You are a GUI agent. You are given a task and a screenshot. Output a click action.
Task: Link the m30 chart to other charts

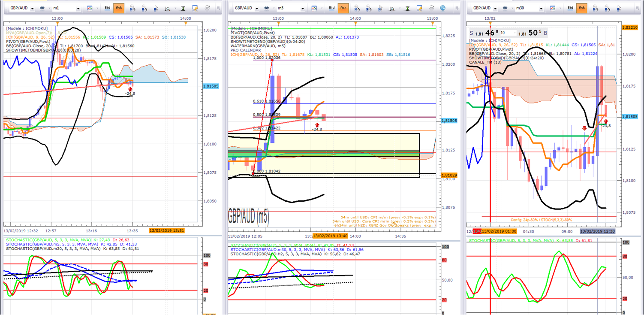506,8
